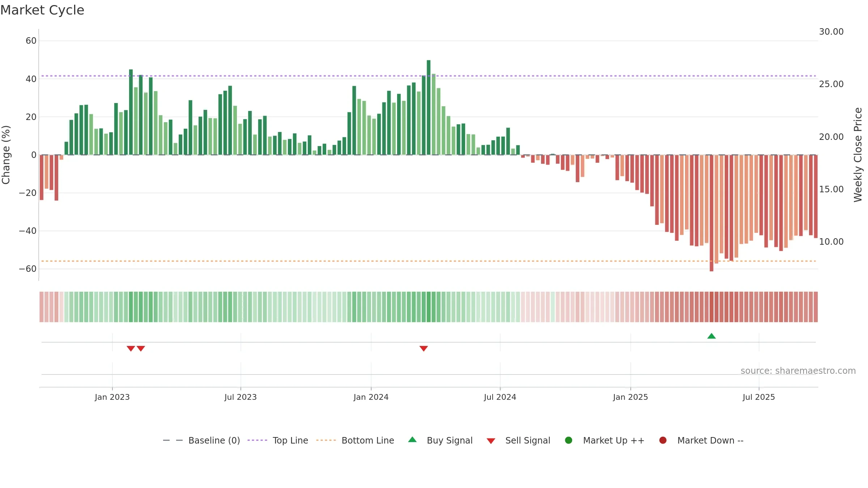The image size is (868, 488).
Task: Click the tallest green bar near 50 percent
Action: [x=429, y=107]
